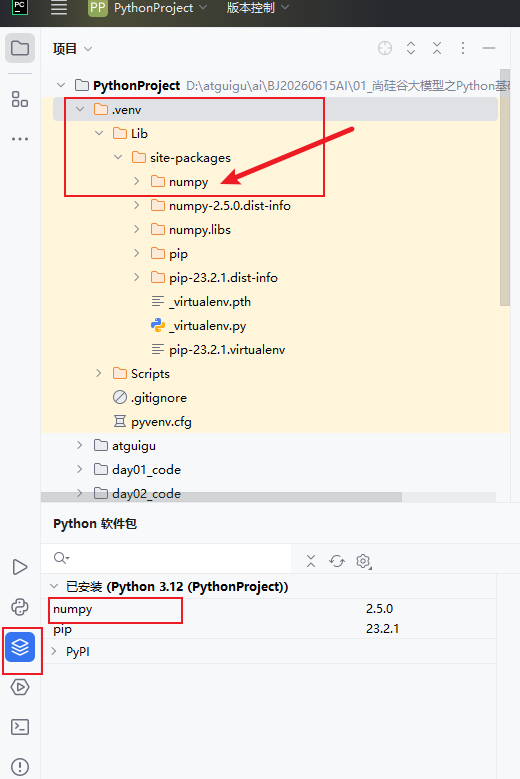The width and height of the screenshot is (520, 779).
Task: Open the Terminal tool window icon
Action: (20, 727)
